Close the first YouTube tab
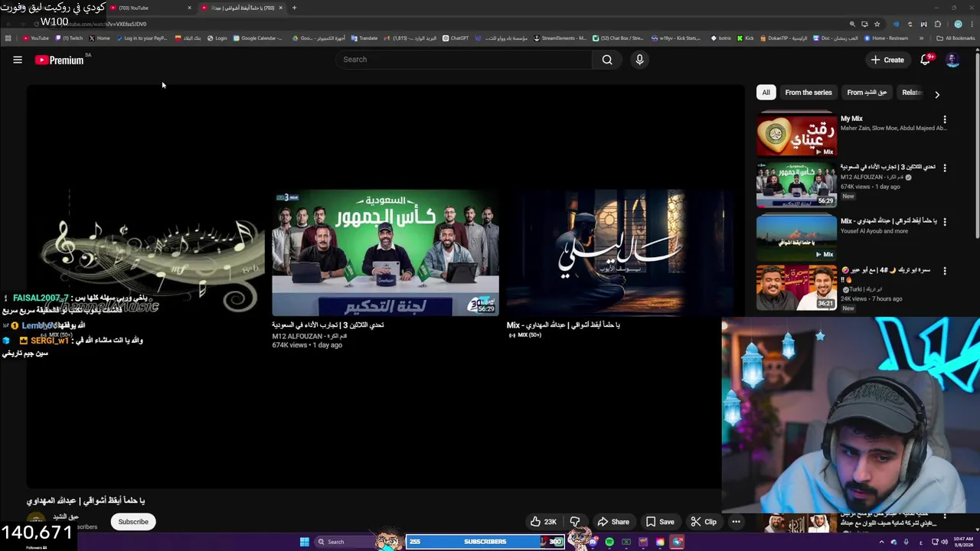 pyautogui.click(x=189, y=8)
